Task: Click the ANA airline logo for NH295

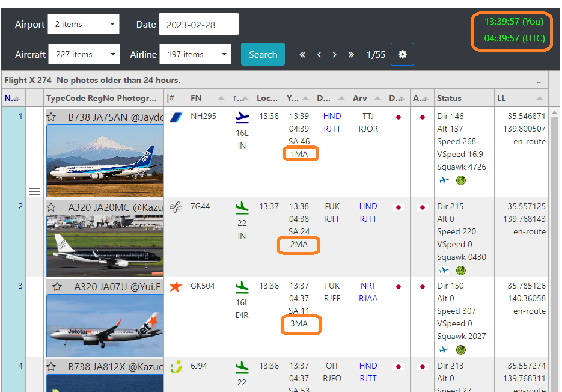Action: [176, 117]
